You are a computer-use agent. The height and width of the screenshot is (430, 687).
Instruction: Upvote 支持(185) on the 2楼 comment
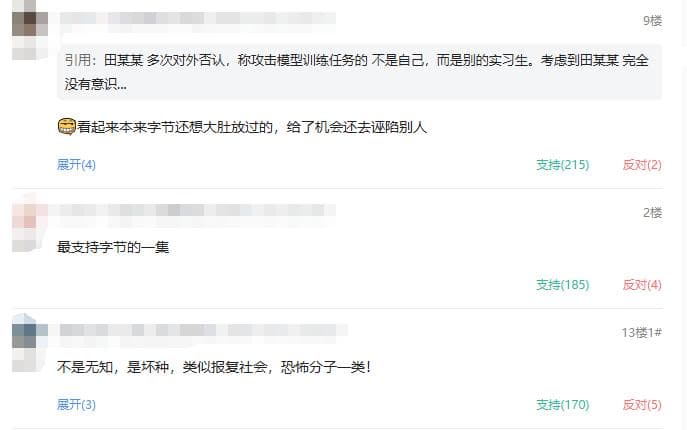[563, 285]
